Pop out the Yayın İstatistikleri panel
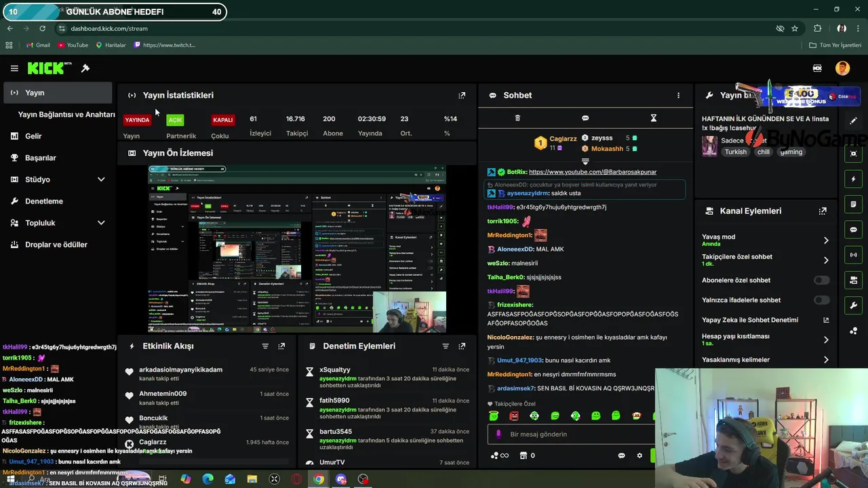This screenshot has width=868, height=488. tap(462, 96)
